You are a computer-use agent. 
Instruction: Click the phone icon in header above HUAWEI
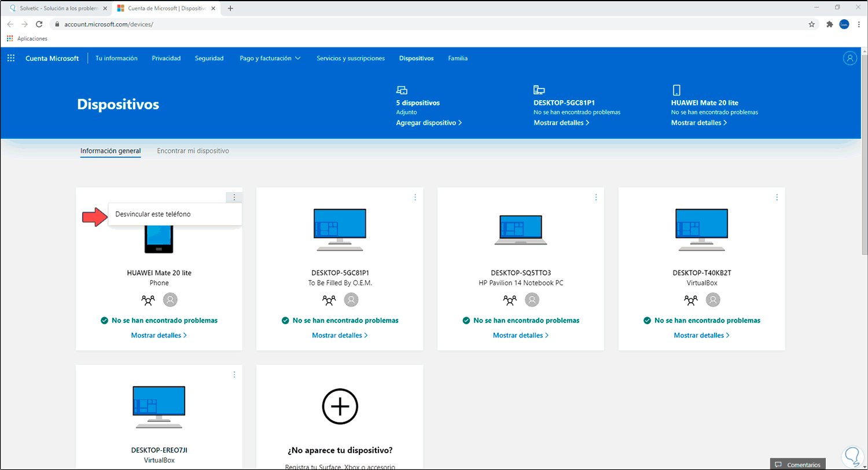pyautogui.click(x=676, y=90)
